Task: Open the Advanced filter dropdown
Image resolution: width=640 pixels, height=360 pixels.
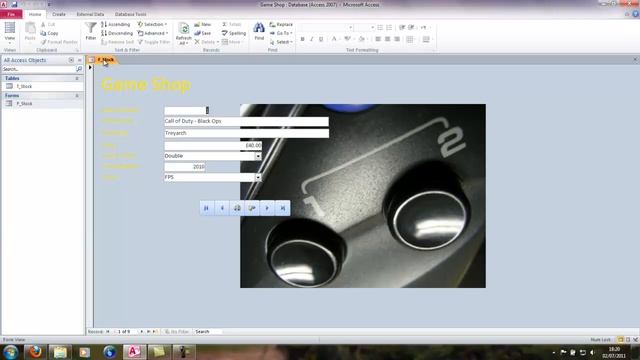Action: [153, 33]
